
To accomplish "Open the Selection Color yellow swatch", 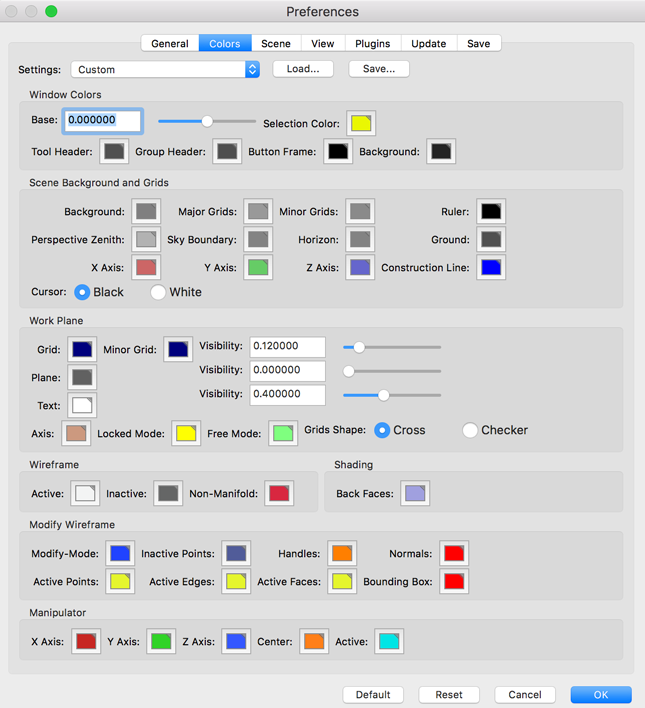I will pos(361,123).
